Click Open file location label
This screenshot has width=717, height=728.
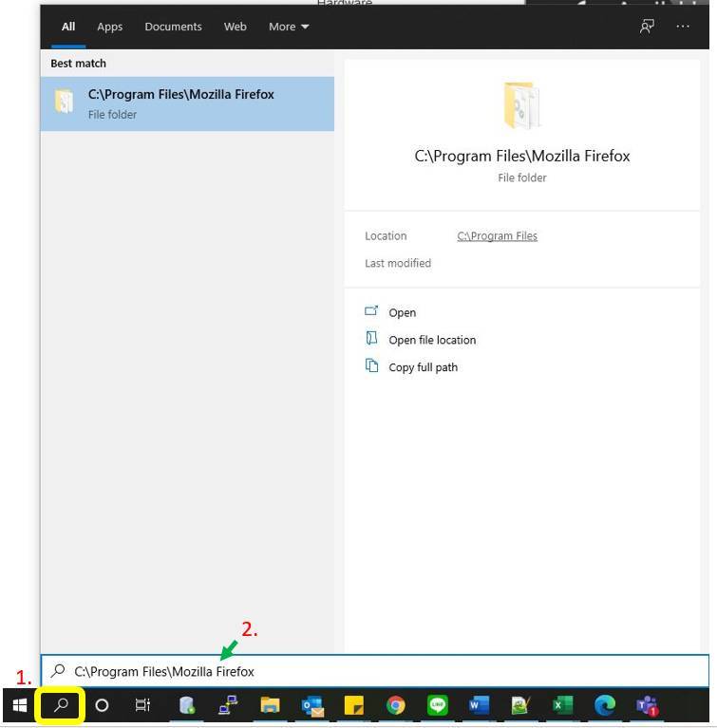pos(432,340)
